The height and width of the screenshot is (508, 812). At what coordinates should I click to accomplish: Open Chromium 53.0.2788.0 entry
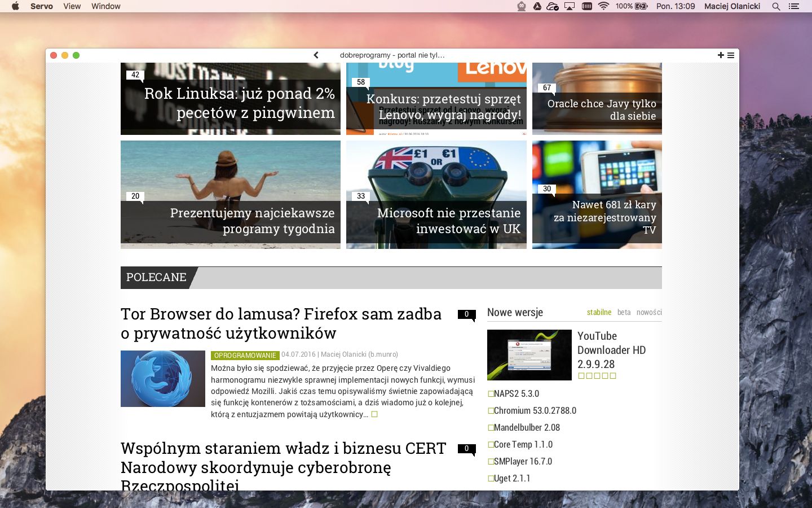pyautogui.click(x=535, y=411)
